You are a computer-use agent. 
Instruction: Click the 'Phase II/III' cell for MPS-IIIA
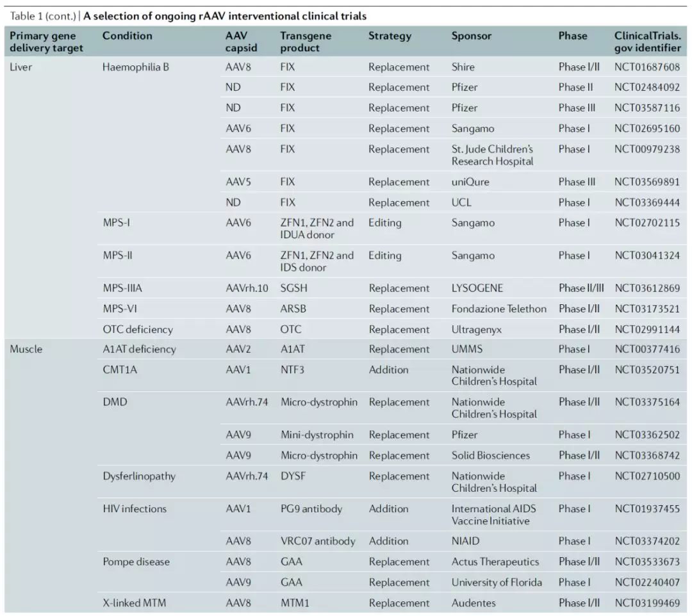[581, 288]
